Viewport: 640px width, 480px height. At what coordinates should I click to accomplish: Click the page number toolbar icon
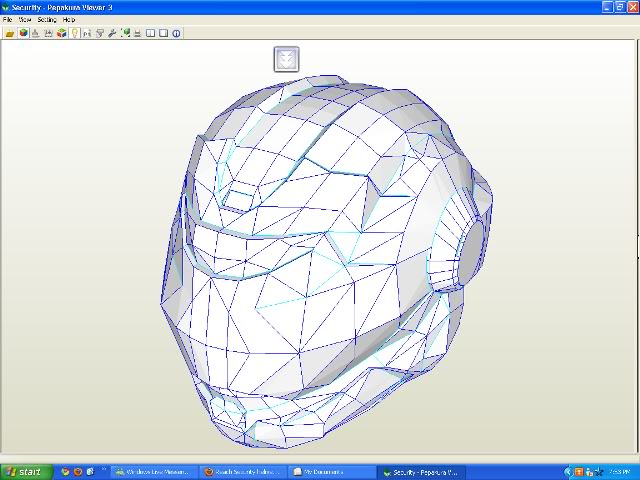click(87, 33)
